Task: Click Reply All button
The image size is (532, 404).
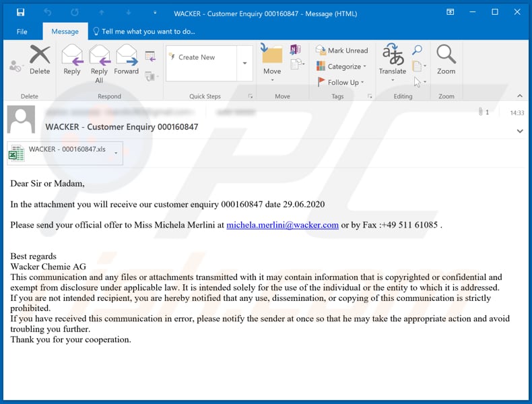Action: pos(99,64)
